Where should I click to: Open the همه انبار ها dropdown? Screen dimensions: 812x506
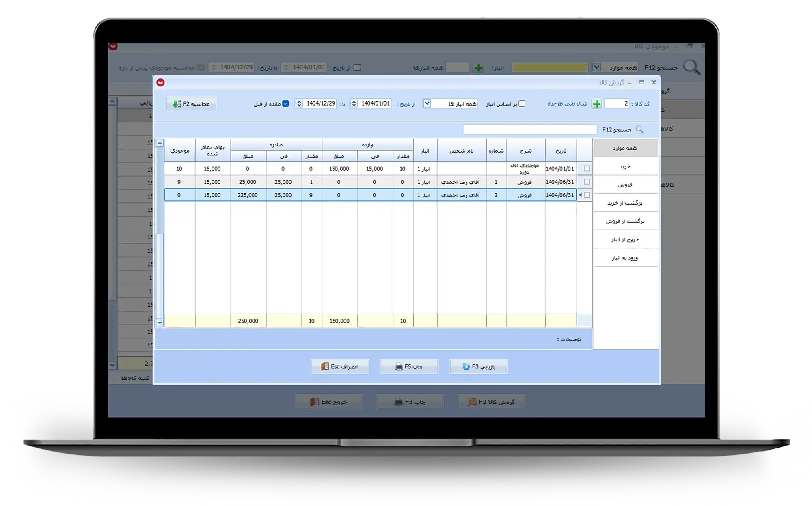click(x=427, y=103)
